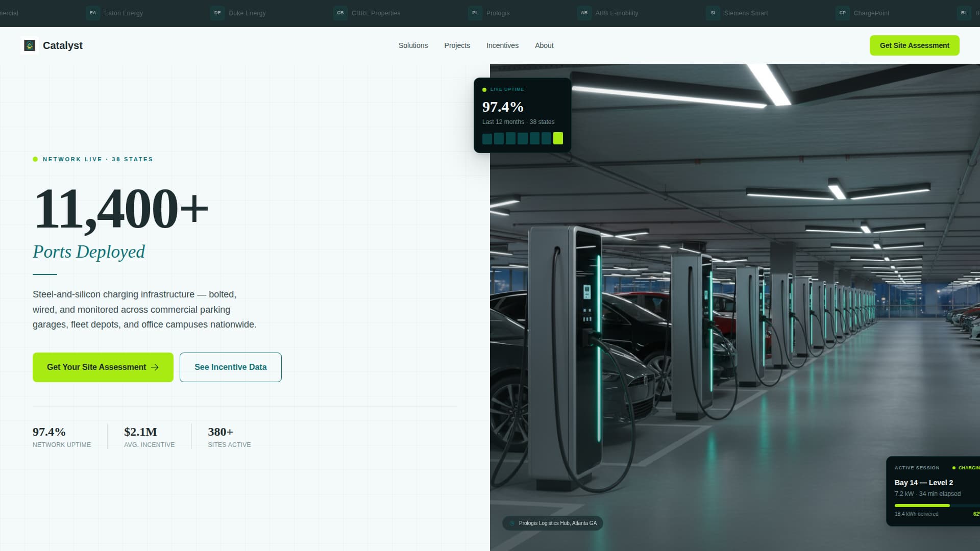Open the Projects nav link
The height and width of the screenshot is (551, 980).
click(457, 45)
